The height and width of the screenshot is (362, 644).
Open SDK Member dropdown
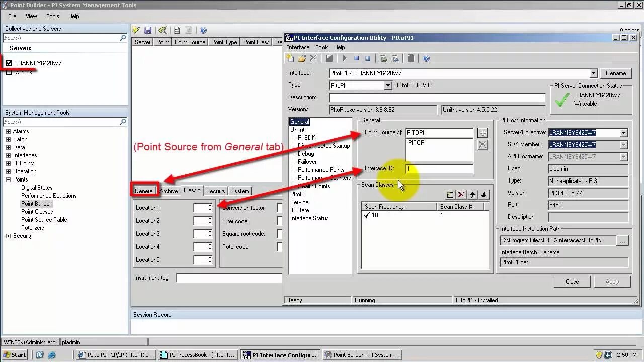coord(623,145)
